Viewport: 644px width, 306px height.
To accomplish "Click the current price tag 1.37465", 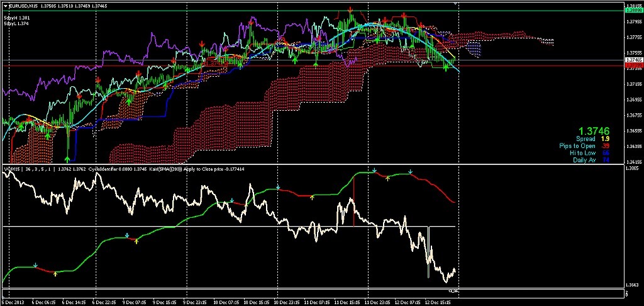I will pos(634,60).
